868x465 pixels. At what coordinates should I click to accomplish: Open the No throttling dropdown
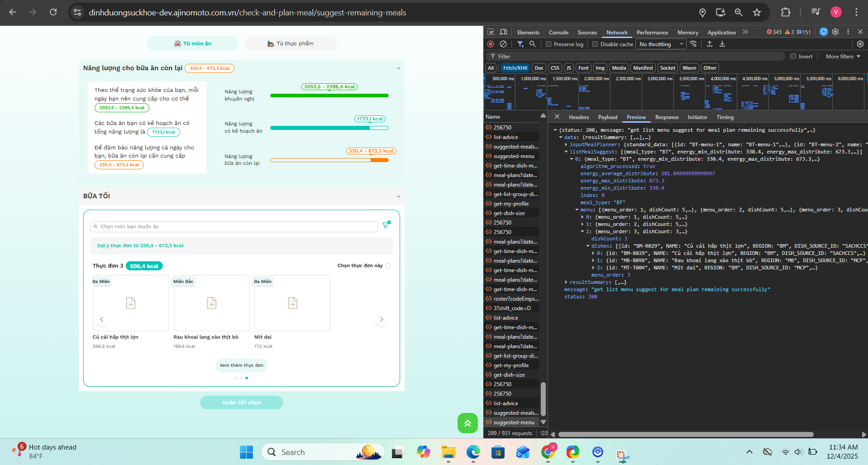tap(661, 44)
